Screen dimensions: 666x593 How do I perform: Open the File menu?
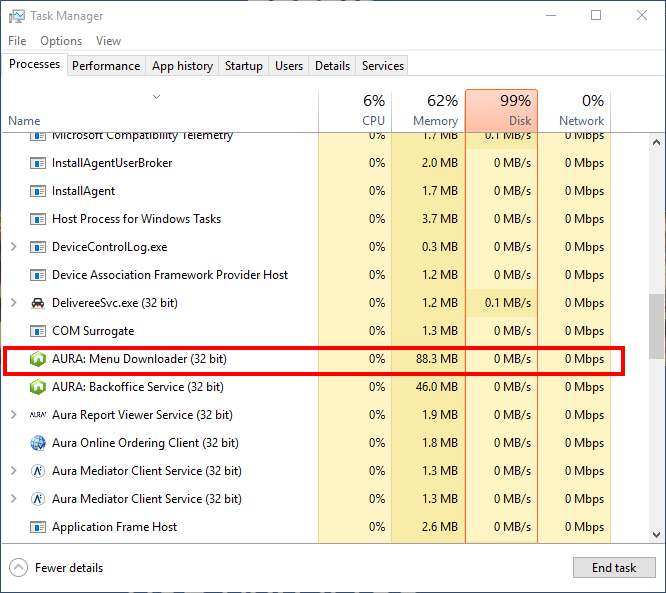17,41
